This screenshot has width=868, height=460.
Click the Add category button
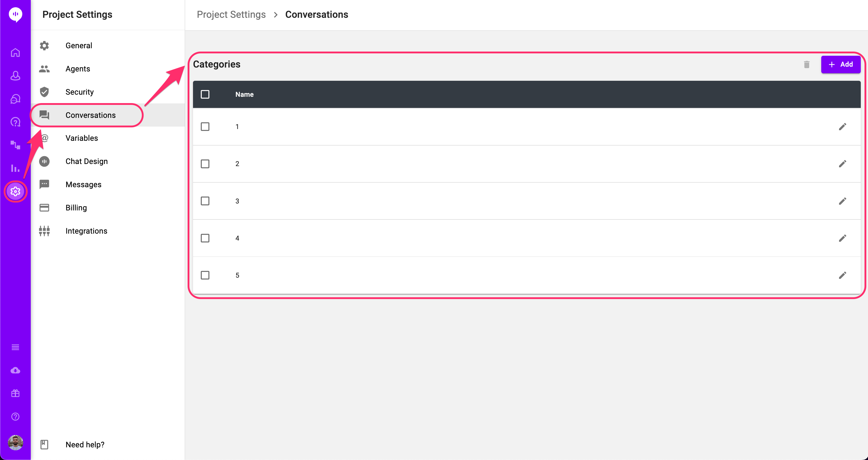point(840,64)
